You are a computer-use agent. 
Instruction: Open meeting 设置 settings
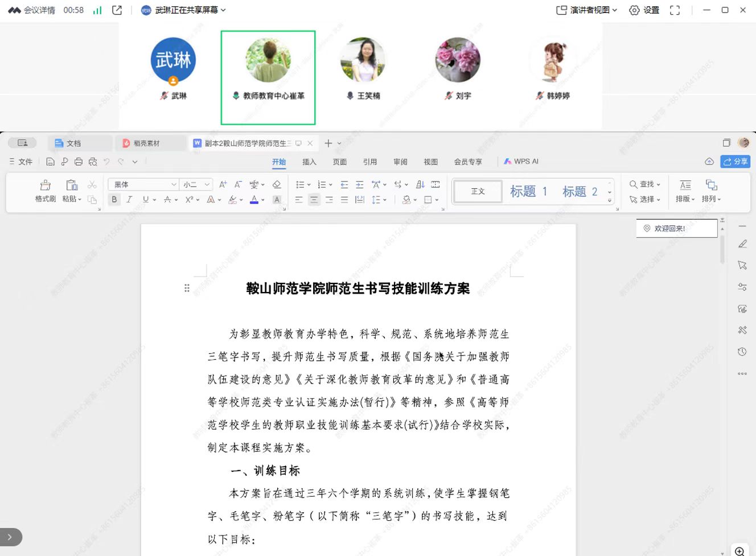pyautogui.click(x=644, y=10)
